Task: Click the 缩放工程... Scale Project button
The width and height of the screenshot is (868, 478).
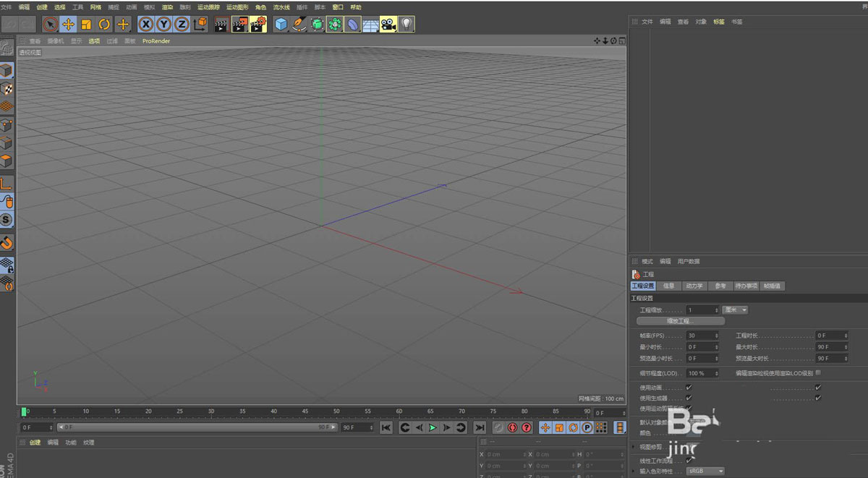Action: pyautogui.click(x=680, y=320)
